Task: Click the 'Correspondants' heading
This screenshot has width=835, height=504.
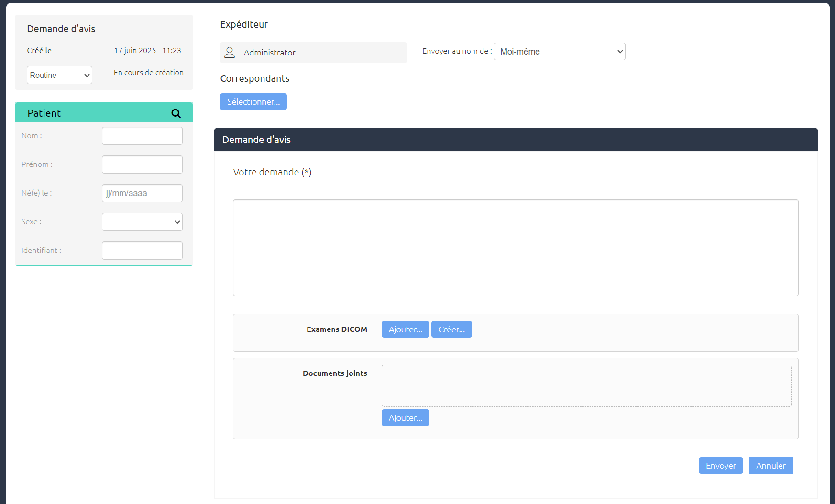Action: pyautogui.click(x=255, y=78)
